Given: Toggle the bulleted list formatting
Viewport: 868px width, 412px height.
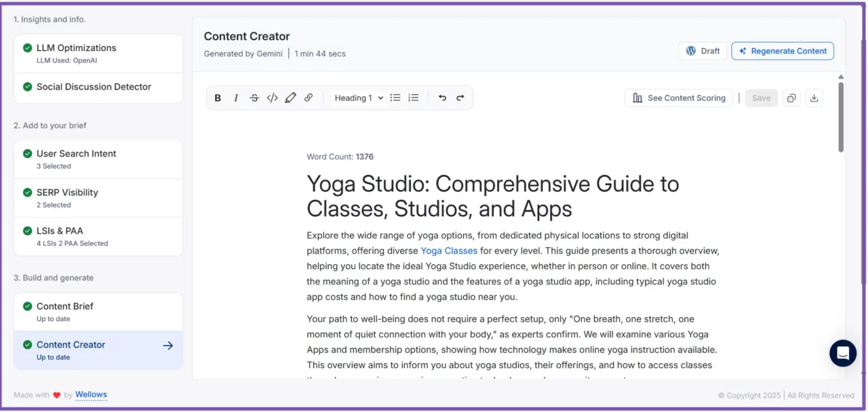Looking at the screenshot, I should click(x=395, y=98).
